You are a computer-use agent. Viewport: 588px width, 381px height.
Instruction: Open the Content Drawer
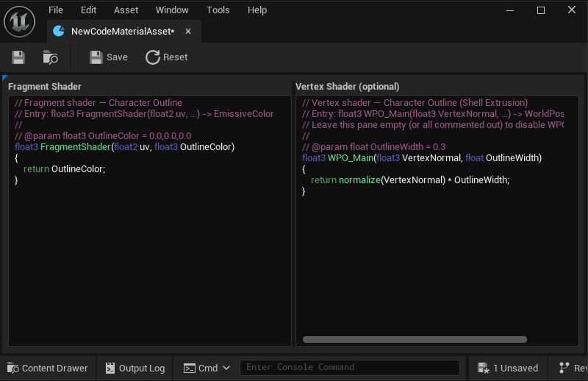tap(48, 368)
